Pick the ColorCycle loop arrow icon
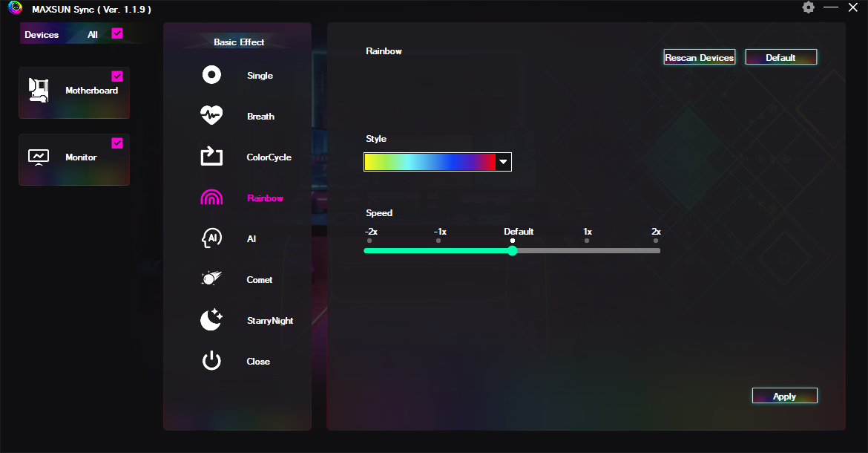 (x=211, y=156)
